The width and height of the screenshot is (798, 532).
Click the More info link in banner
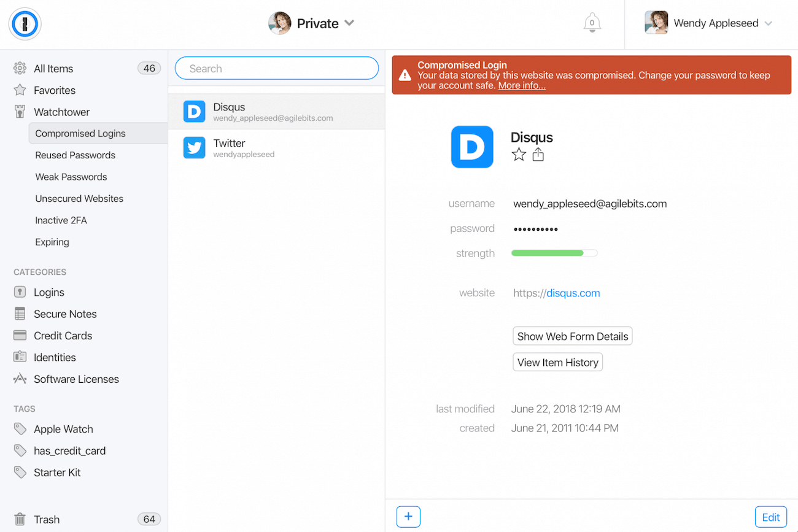tap(522, 85)
